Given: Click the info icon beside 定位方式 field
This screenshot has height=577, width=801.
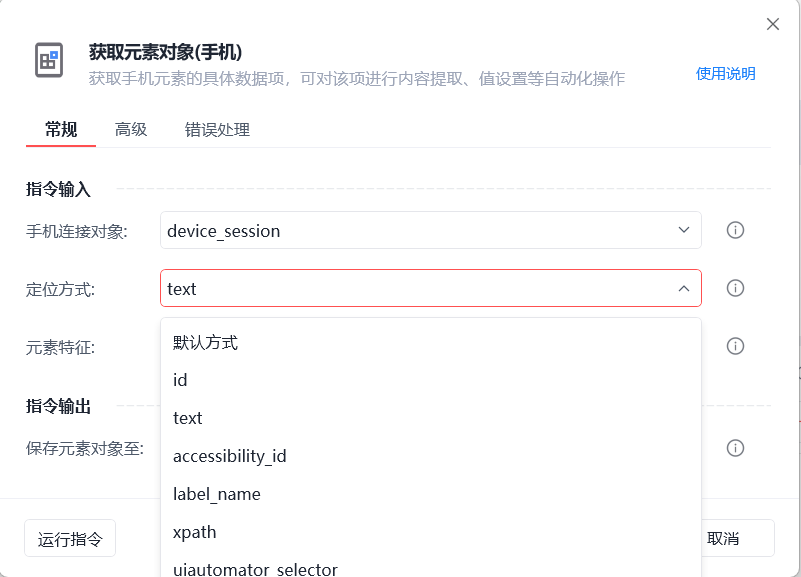Looking at the screenshot, I should 735,288.
